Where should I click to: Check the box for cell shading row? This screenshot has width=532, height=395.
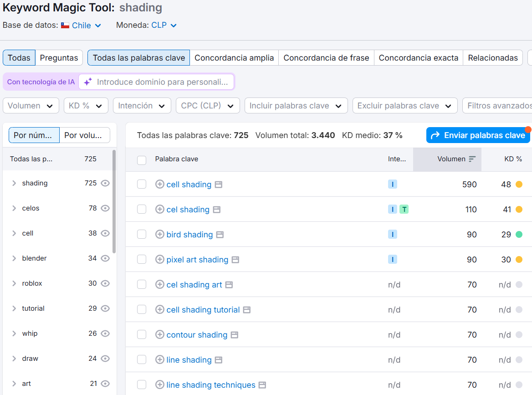[142, 185]
